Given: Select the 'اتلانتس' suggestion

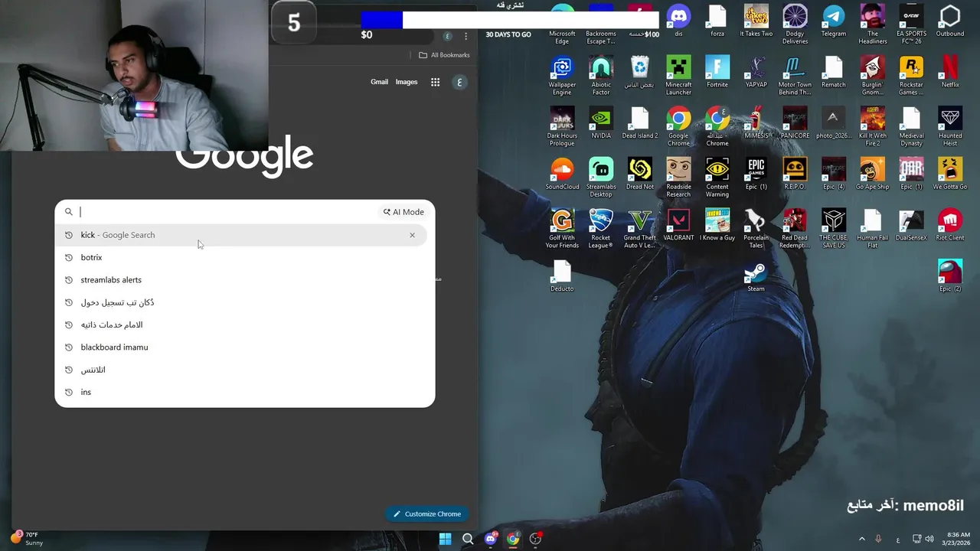Looking at the screenshot, I should [240, 370].
